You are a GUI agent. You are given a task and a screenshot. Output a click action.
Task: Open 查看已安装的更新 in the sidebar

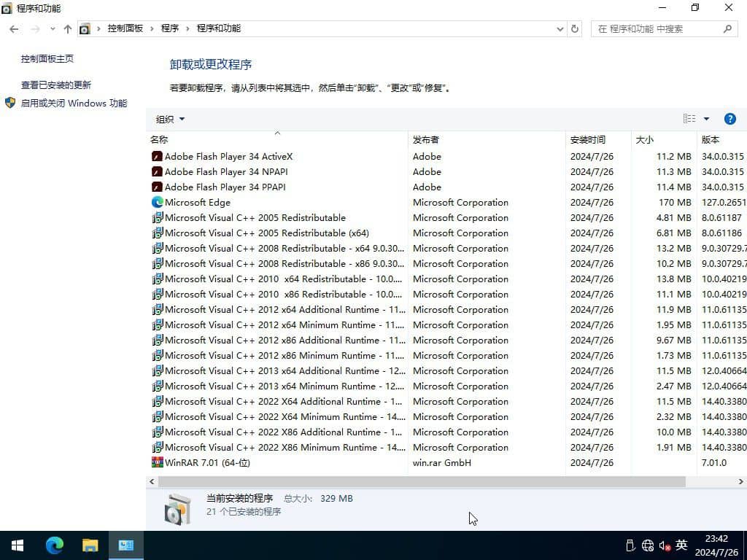pos(55,85)
